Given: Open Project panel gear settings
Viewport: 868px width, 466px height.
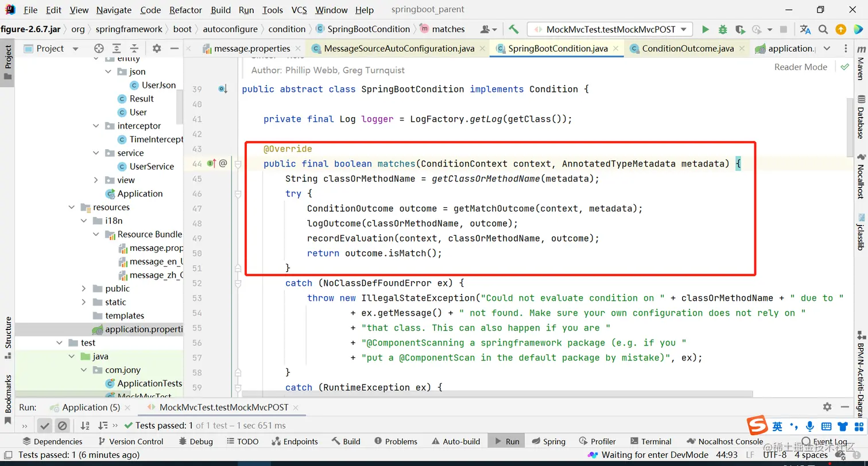Looking at the screenshot, I should (x=157, y=48).
